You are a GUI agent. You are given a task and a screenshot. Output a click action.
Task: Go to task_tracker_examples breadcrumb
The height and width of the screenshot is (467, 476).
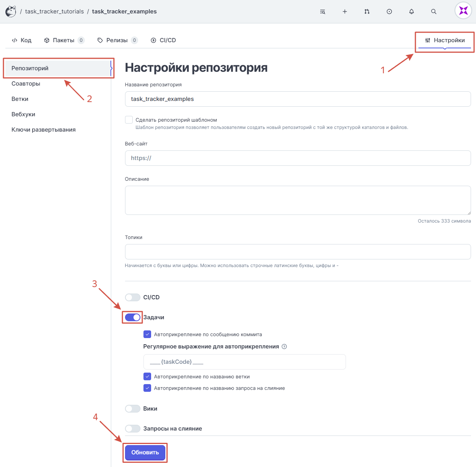click(x=124, y=12)
